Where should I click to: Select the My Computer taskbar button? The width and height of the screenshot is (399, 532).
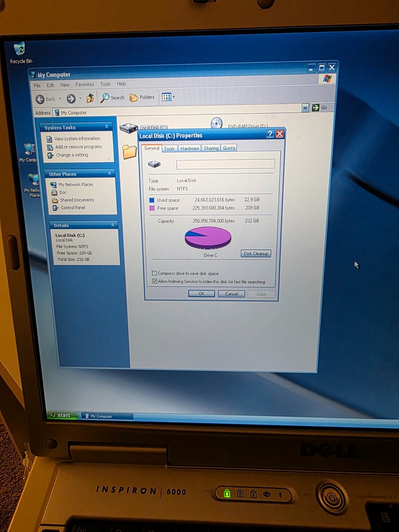[107, 416]
